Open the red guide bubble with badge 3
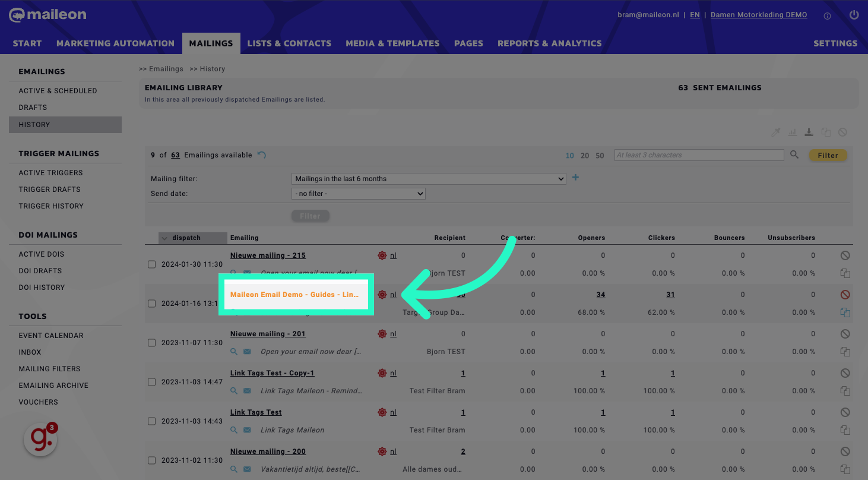This screenshot has width=868, height=480. (40, 440)
